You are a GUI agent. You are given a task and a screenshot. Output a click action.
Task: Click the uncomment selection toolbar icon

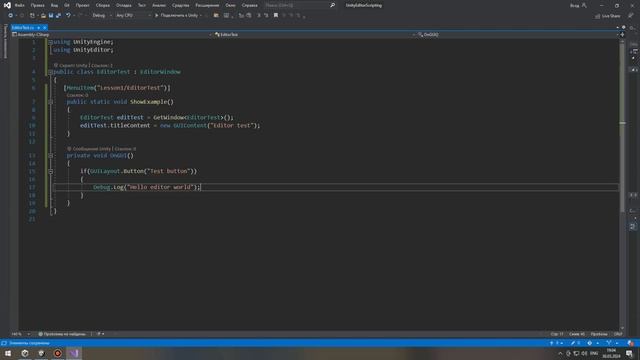click(x=266, y=16)
